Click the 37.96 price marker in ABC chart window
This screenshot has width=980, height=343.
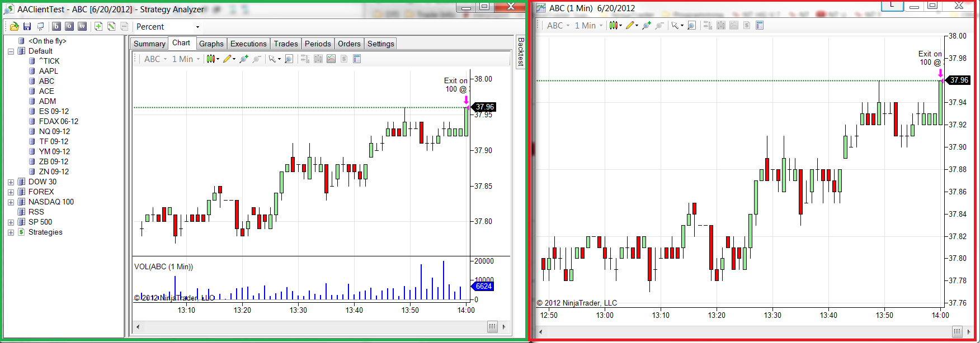[x=958, y=80]
